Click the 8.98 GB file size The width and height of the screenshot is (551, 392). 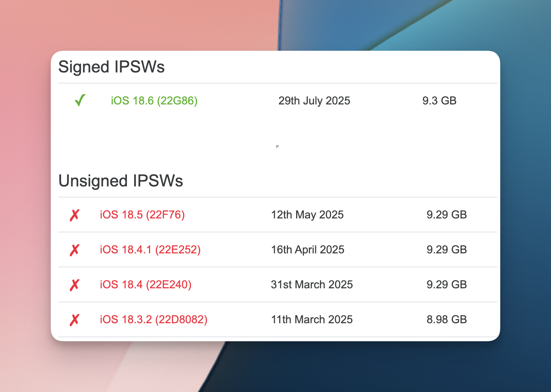(447, 320)
